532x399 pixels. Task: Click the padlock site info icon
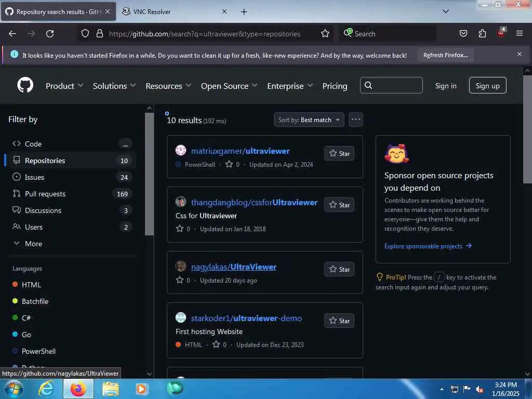[99, 34]
